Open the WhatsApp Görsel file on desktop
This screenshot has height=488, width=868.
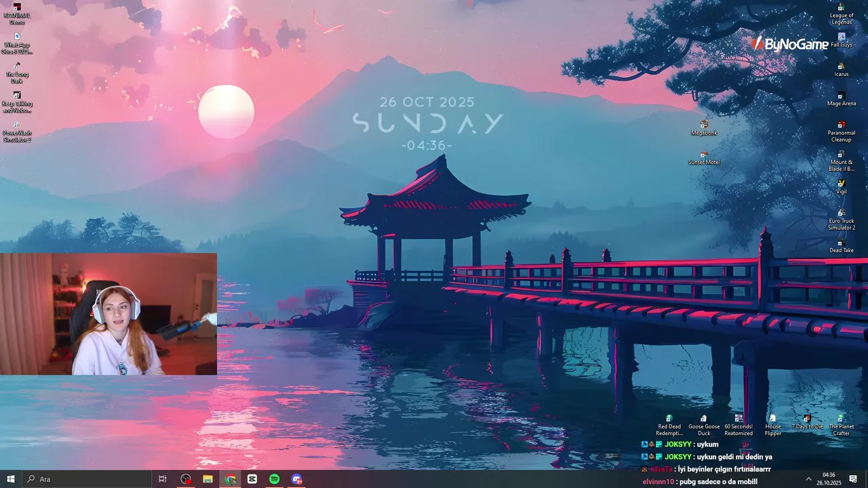pyautogui.click(x=17, y=43)
